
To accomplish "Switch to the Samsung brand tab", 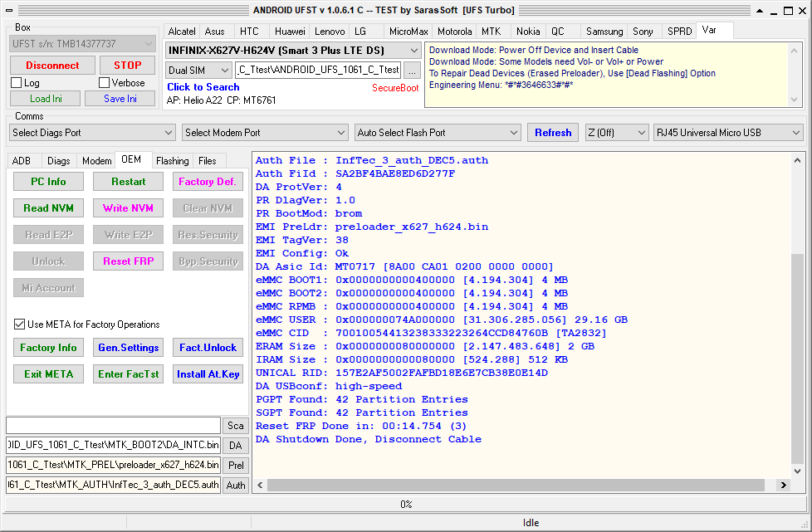I will pyautogui.click(x=604, y=32).
